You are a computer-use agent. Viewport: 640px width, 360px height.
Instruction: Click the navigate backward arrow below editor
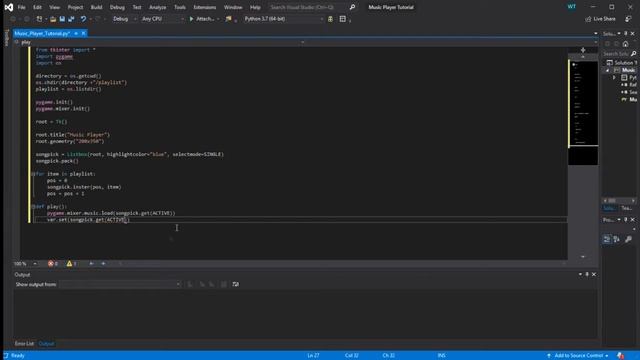click(x=91, y=264)
